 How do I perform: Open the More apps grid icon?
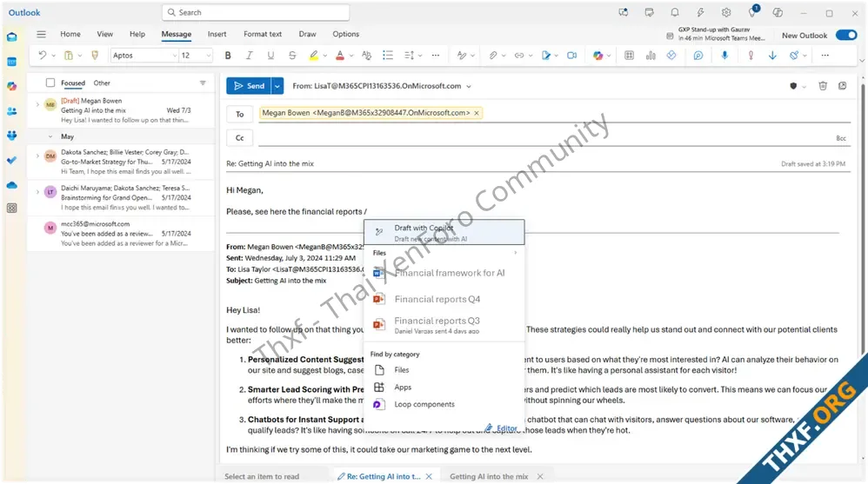pyautogui.click(x=11, y=208)
